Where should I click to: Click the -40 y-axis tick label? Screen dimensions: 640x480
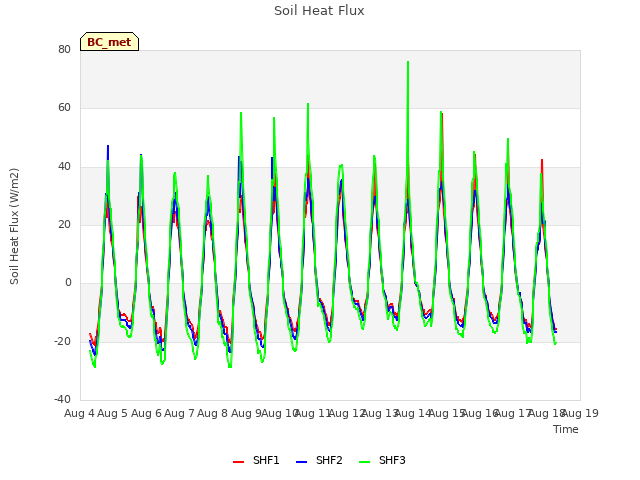click(x=62, y=399)
